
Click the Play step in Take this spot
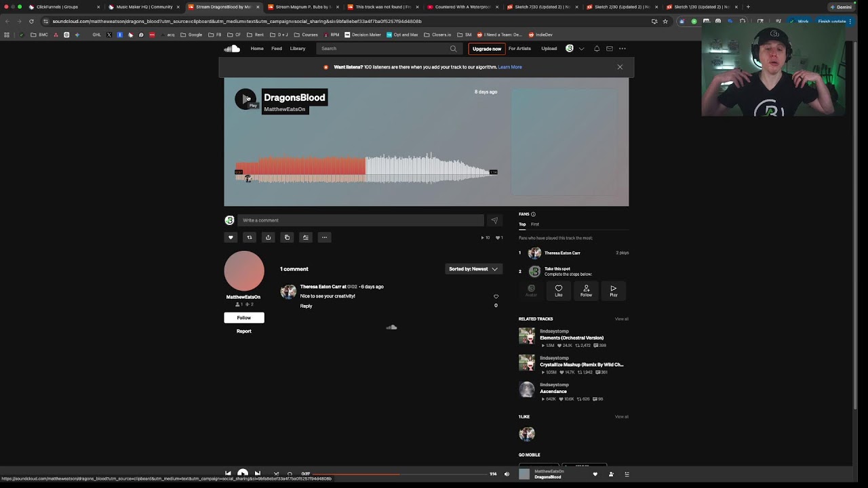click(x=614, y=291)
